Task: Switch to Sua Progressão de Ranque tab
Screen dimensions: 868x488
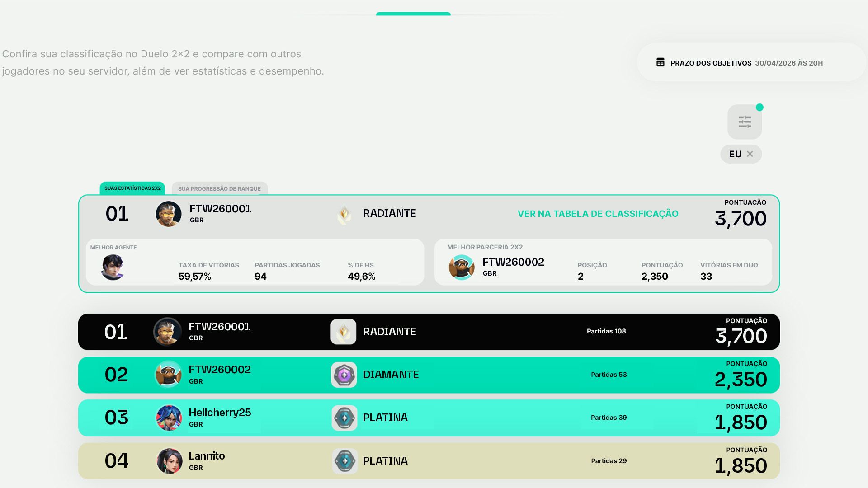Action: click(219, 188)
